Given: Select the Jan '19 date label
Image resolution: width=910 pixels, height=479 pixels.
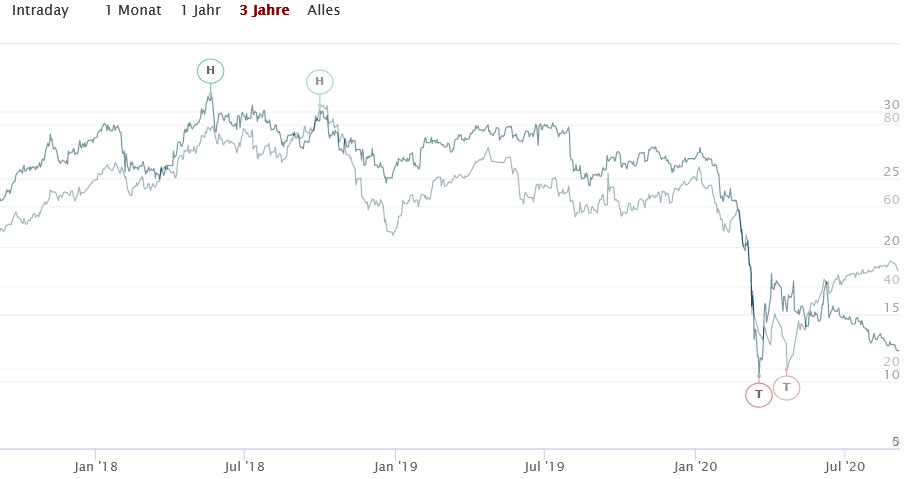Looking at the screenshot, I should 395,465.
